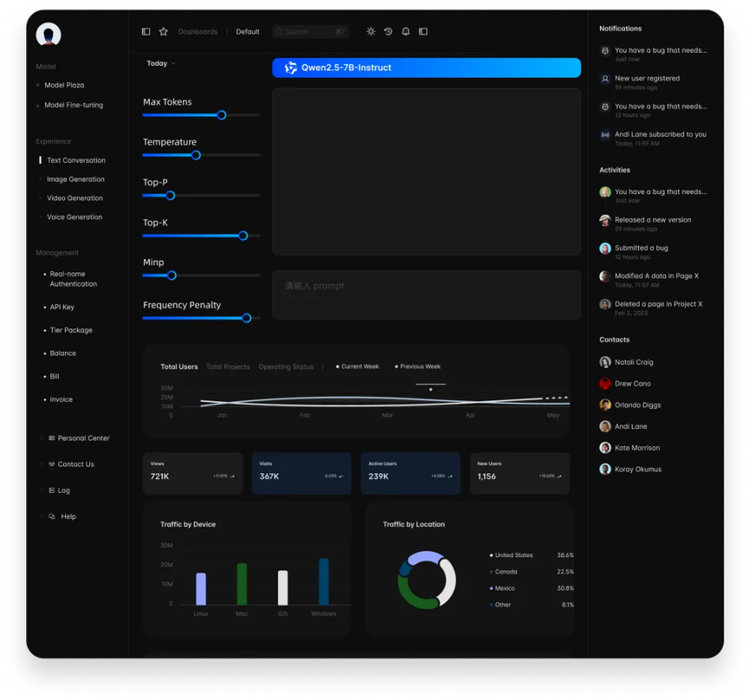Open Tier Package link

[71, 330]
